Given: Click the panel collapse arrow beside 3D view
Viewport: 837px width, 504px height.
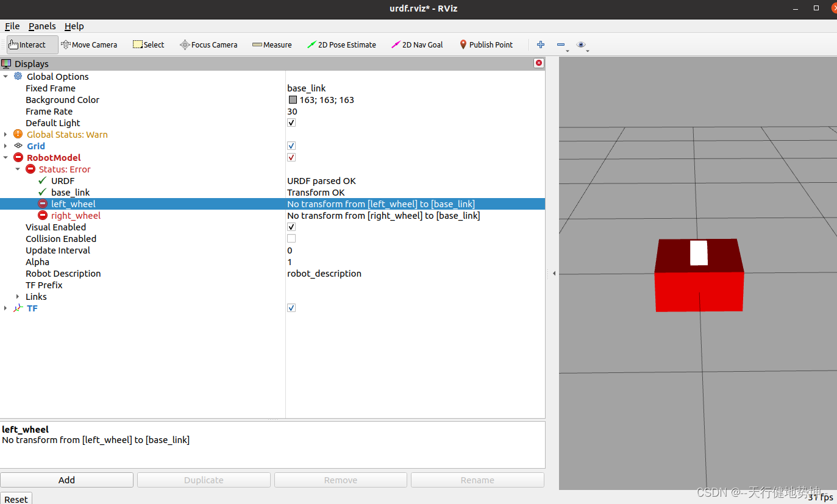Looking at the screenshot, I should tap(554, 274).
